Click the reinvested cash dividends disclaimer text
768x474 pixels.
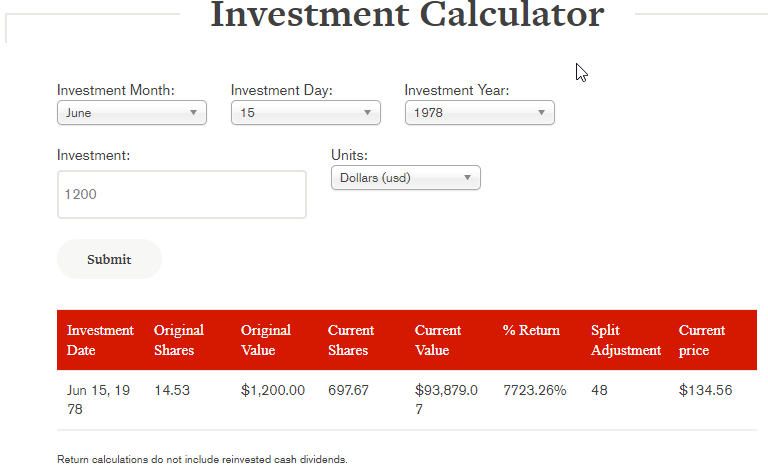[202, 460]
